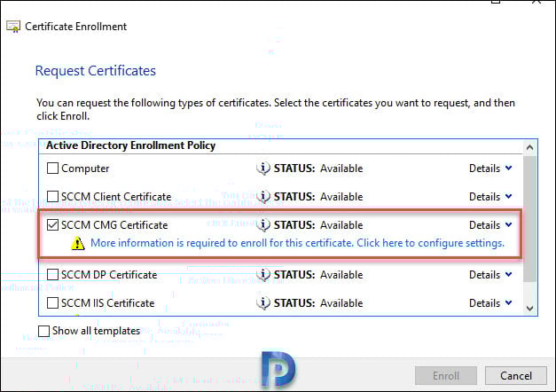The width and height of the screenshot is (556, 392).
Task: Click the info icon in SCCM CMG Certificate row
Action: [x=263, y=225]
